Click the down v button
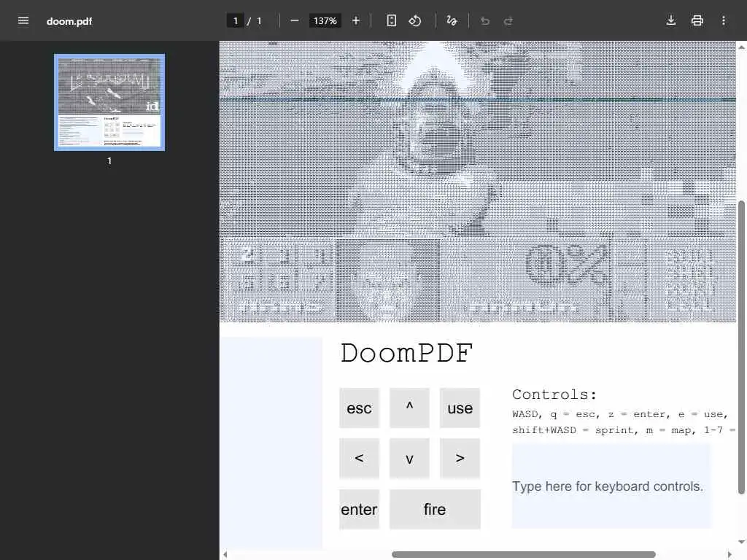This screenshot has height=560, width=747. click(x=409, y=458)
